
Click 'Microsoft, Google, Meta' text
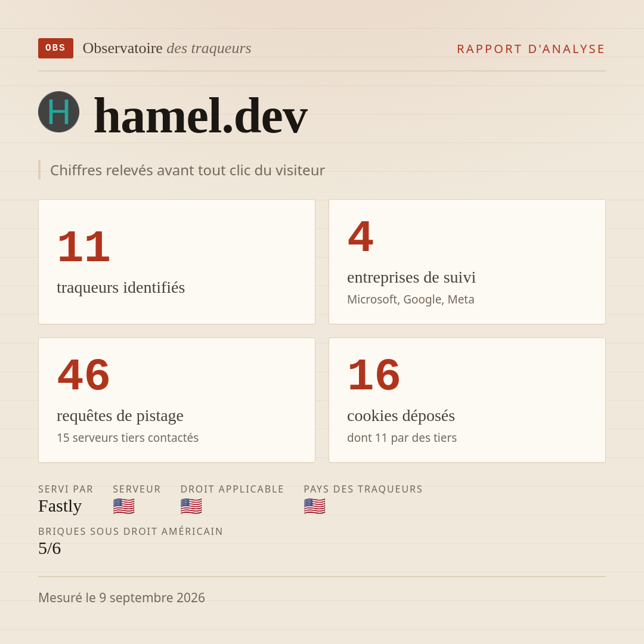point(411,299)
